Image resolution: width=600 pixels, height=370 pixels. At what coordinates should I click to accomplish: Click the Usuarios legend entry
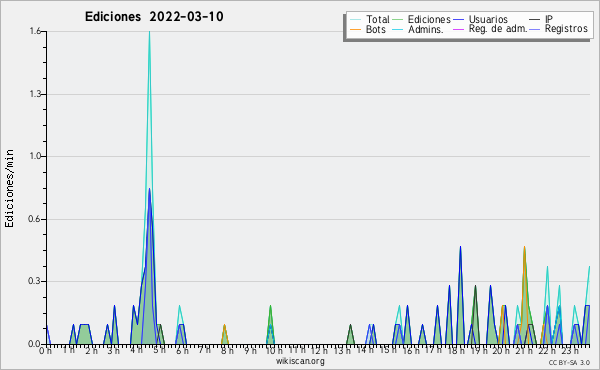[x=481, y=19]
